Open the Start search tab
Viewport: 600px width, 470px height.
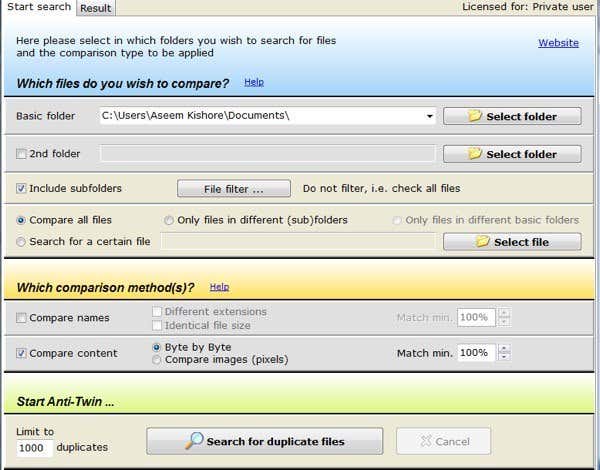(39, 7)
